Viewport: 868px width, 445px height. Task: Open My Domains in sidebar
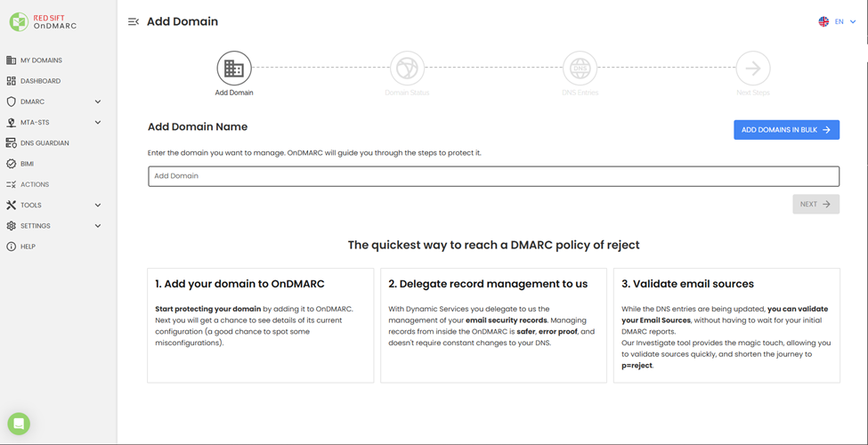coord(42,61)
